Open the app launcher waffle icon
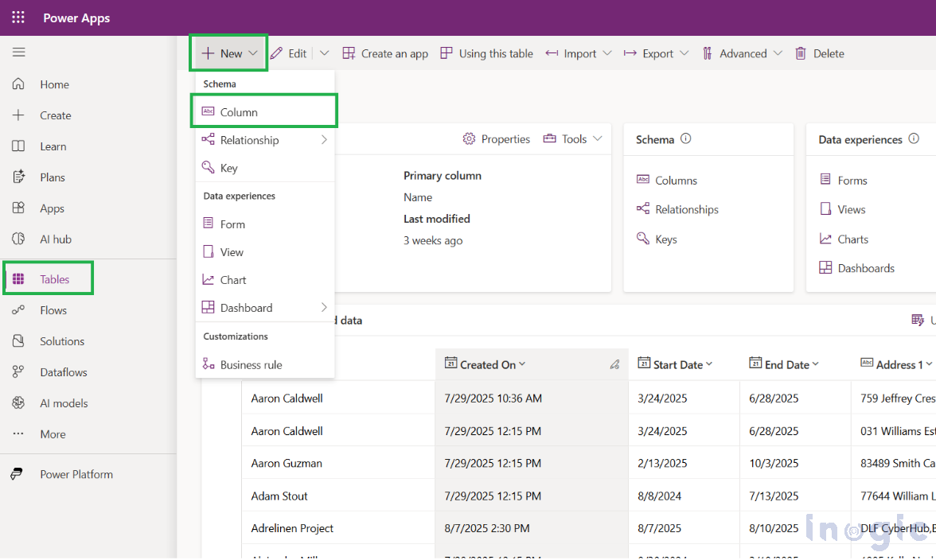The image size is (936, 560). (x=18, y=17)
